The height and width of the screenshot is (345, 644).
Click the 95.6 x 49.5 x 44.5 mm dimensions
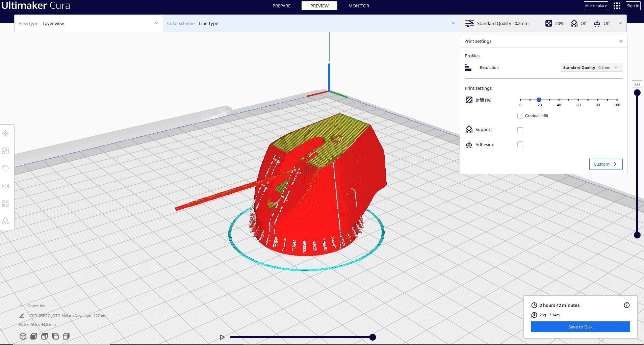click(37, 324)
